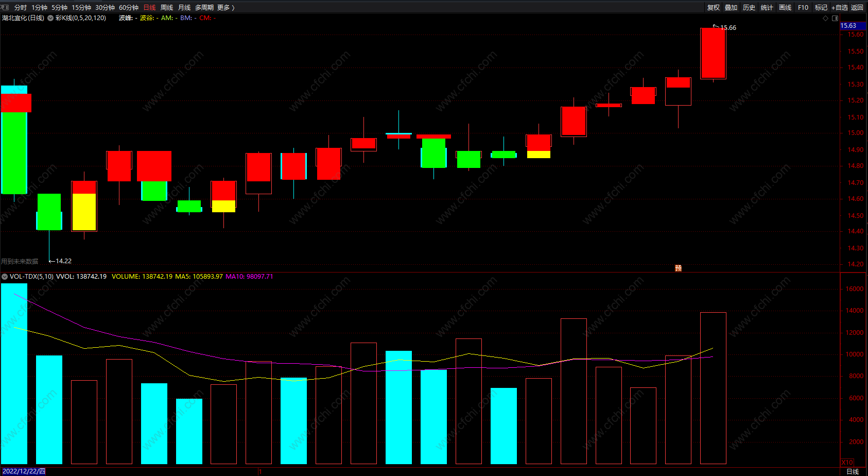
Task: Select the last red volume bar
Action: point(713,388)
